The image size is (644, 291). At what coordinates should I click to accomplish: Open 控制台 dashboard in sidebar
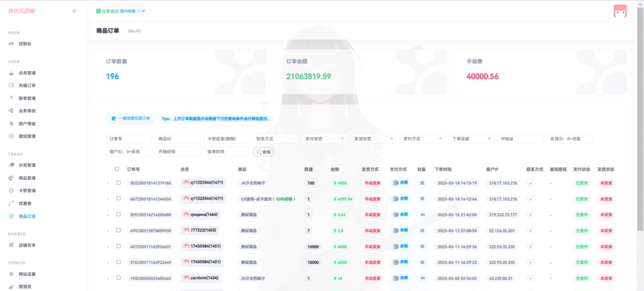[x=25, y=44]
